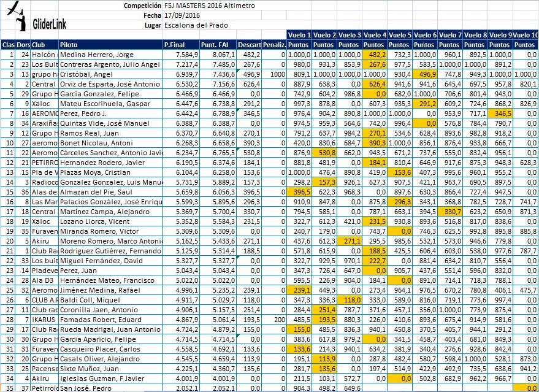Select the Piloto column header
This screenshot has height=392, width=539.
[x=110, y=45]
